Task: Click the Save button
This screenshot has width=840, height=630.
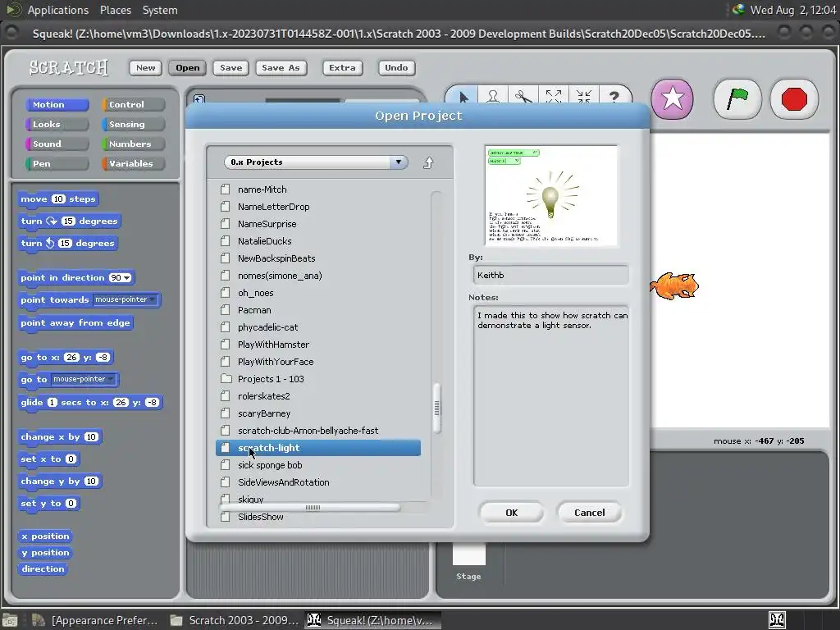Action: (231, 67)
